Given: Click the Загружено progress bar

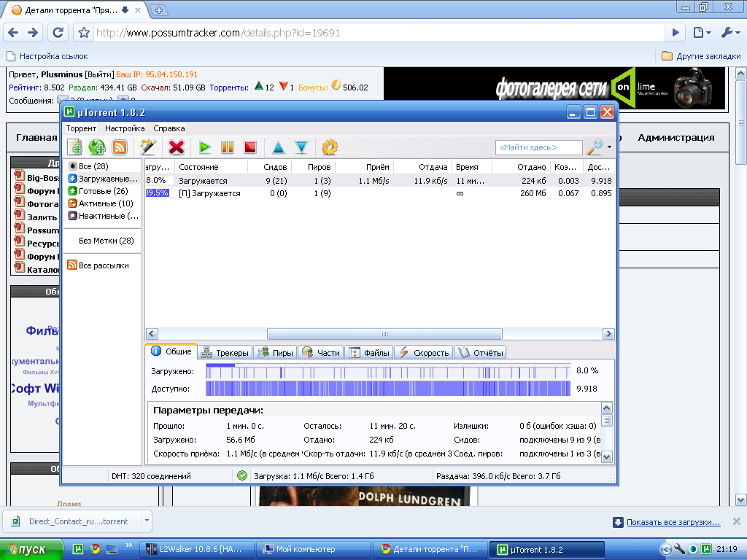Looking at the screenshot, I should (388, 371).
